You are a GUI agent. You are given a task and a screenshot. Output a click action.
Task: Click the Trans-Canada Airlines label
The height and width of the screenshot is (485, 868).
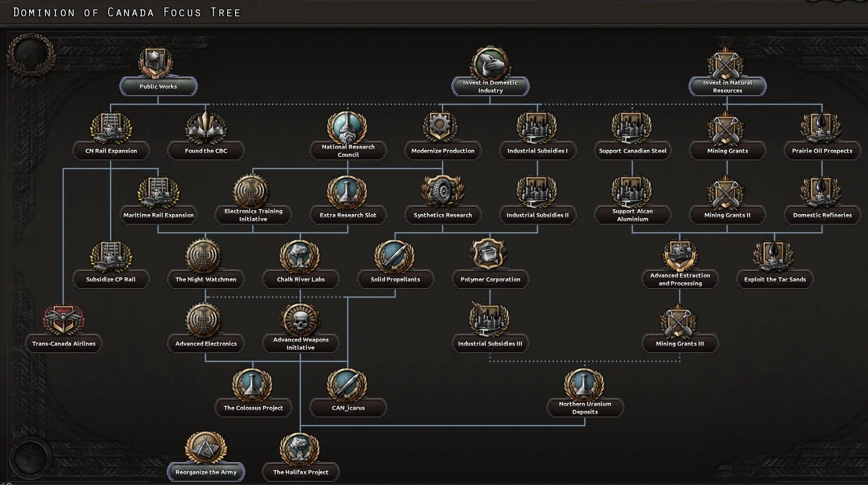coord(63,344)
